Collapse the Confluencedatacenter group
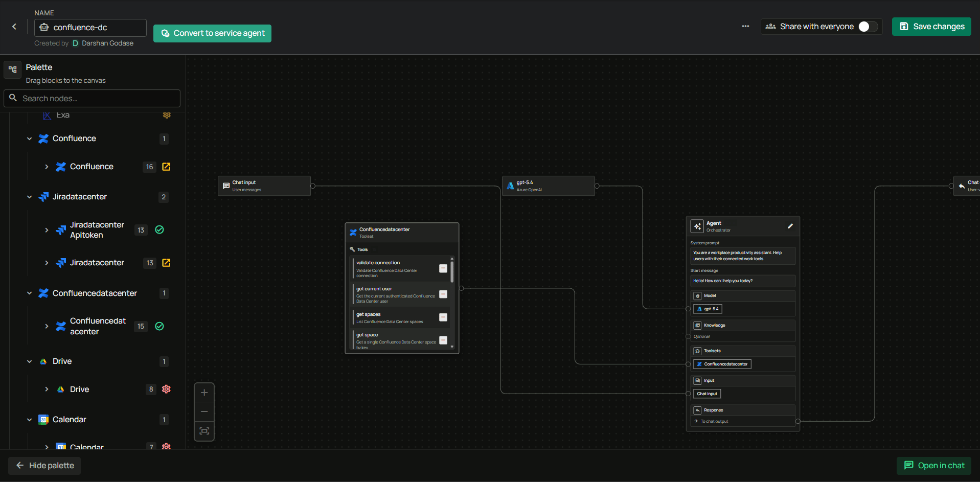The image size is (980, 482). 29,293
